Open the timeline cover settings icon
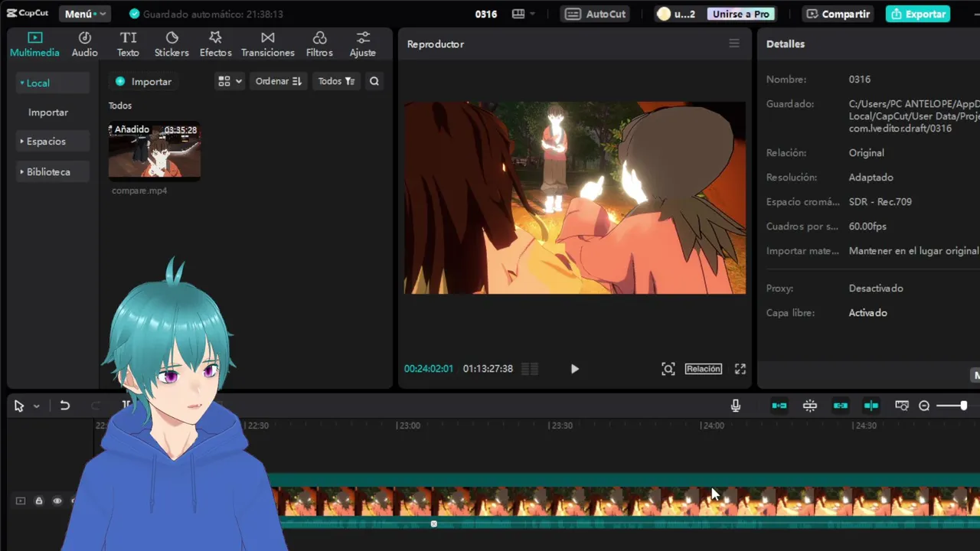 point(902,406)
